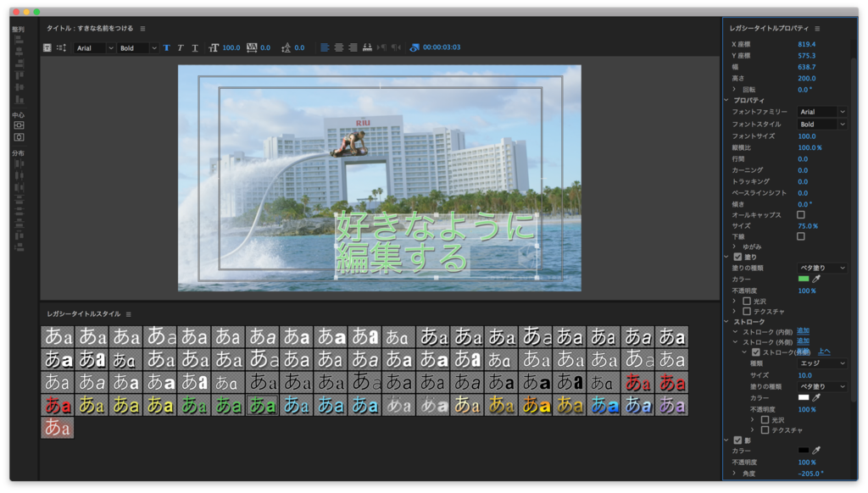
Task: Click timecode 00:00:03:03
Action: coord(442,47)
